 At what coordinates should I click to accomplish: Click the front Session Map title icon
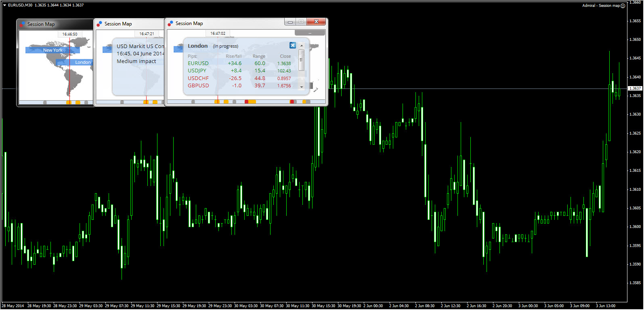[171, 23]
